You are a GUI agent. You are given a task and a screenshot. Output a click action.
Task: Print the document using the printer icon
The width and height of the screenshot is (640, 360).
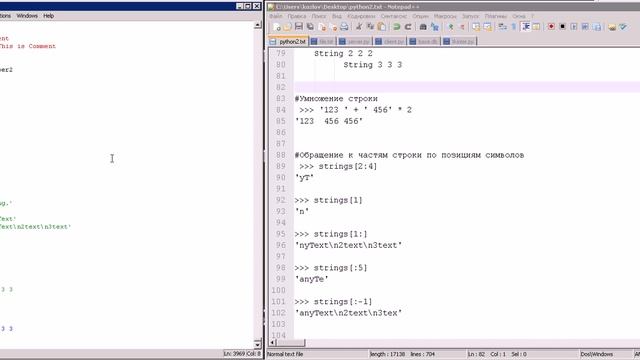[344, 27]
